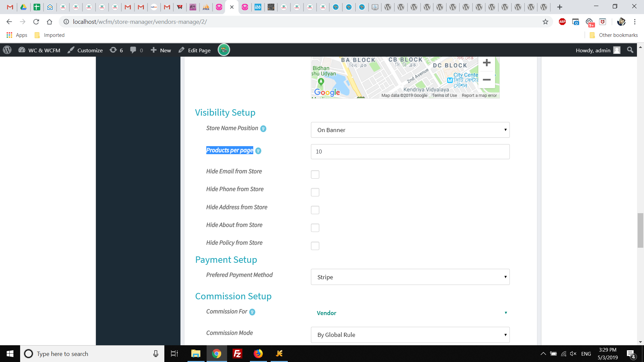Reload the page with refresh icon
Screen dimensions: 644x362
36,22
